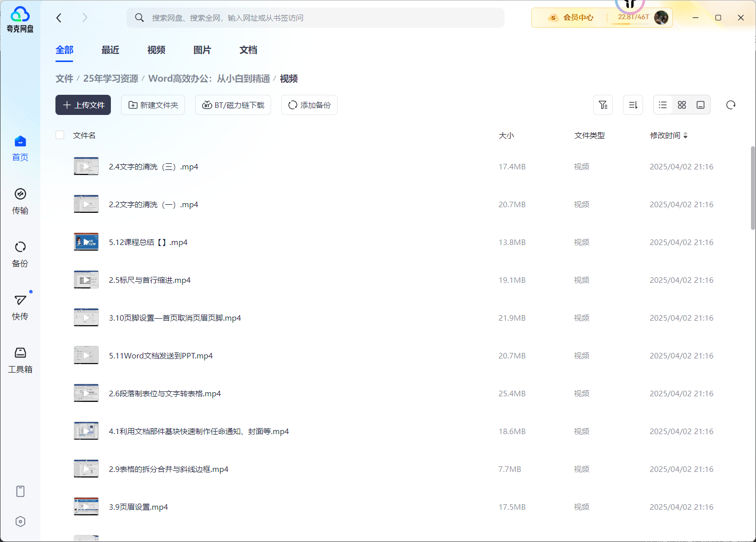Open thumbnail of 4.1利用文档部件 video
The height and width of the screenshot is (542, 756).
86,431
